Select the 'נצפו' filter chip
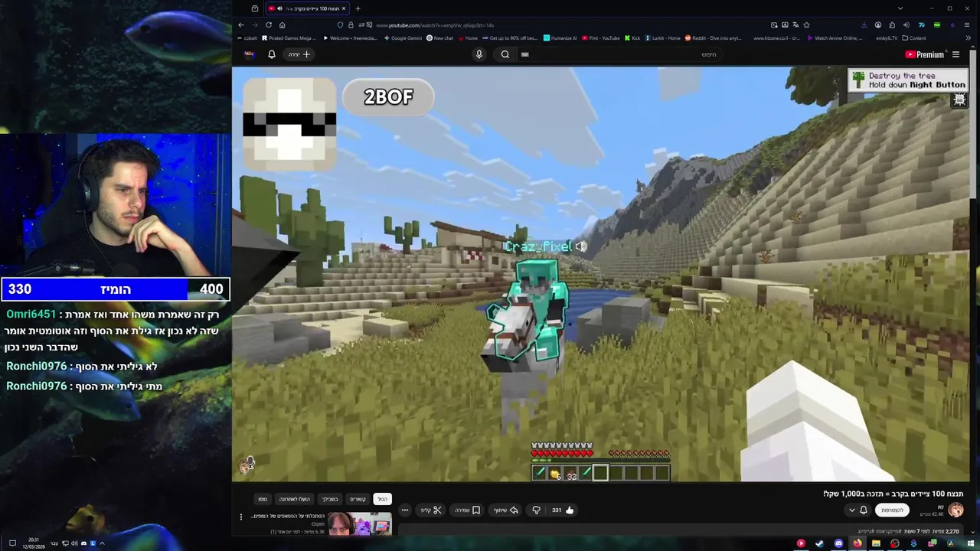 [x=263, y=499]
